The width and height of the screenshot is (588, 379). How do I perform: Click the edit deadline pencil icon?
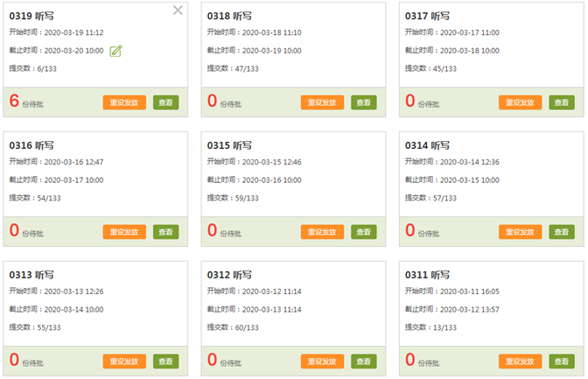pos(115,51)
